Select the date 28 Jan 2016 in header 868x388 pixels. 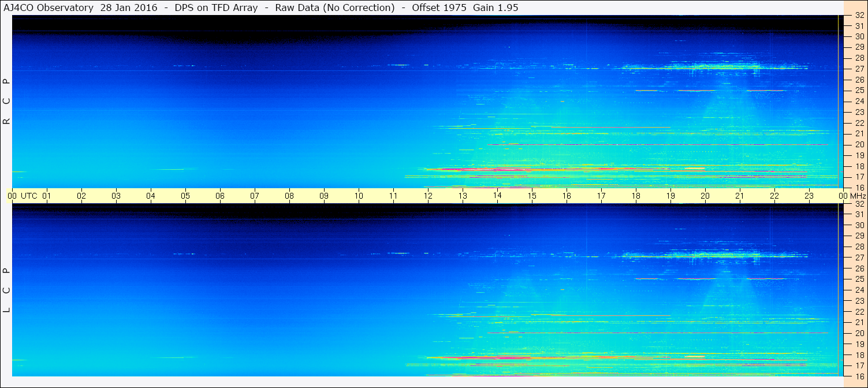tap(127, 8)
